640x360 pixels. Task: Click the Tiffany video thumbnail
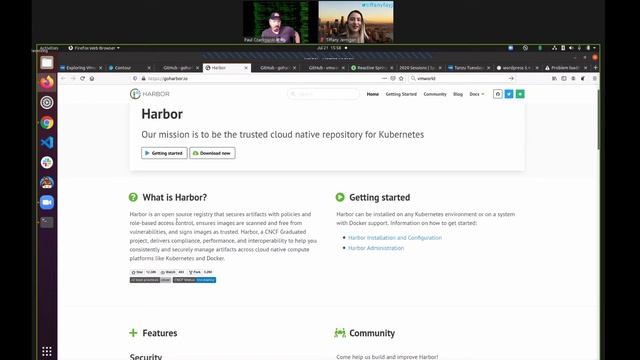(356, 22)
